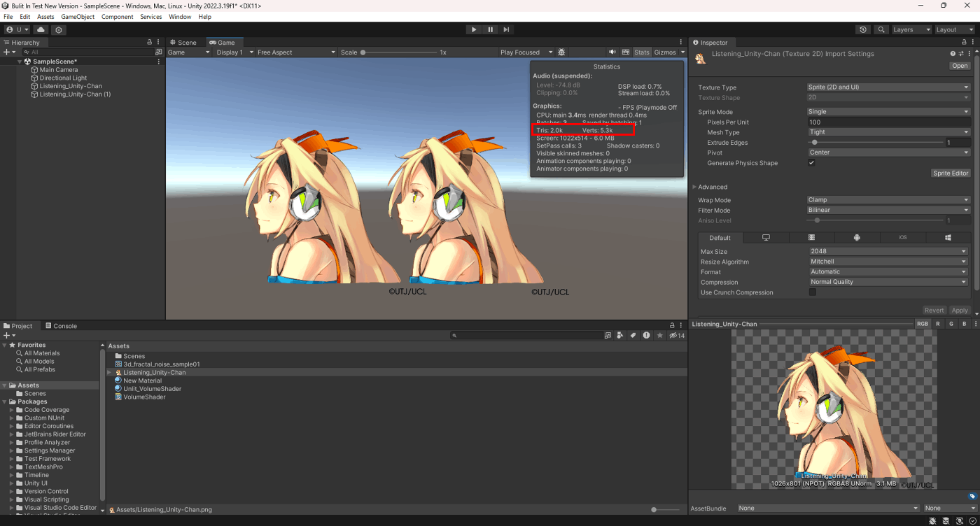The width and height of the screenshot is (980, 526).
Task: Expand the Advanced section
Action: [712, 187]
